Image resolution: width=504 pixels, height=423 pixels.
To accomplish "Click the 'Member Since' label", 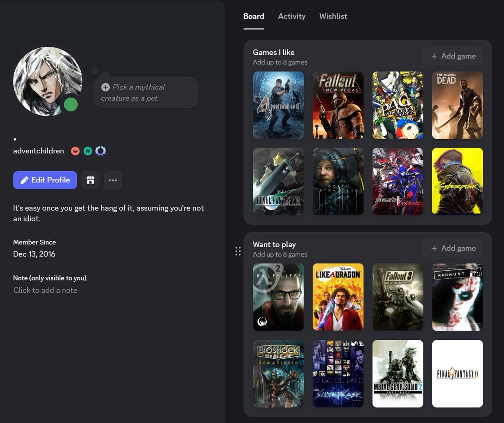I will (x=34, y=242).
